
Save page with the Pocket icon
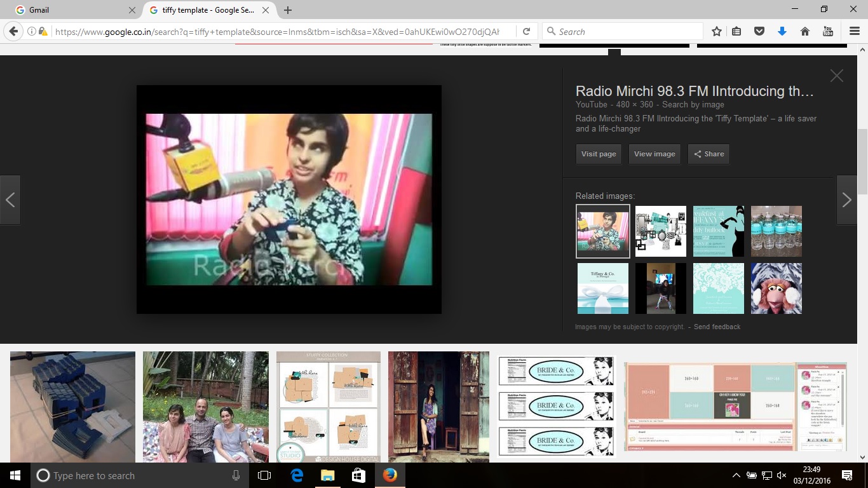759,32
